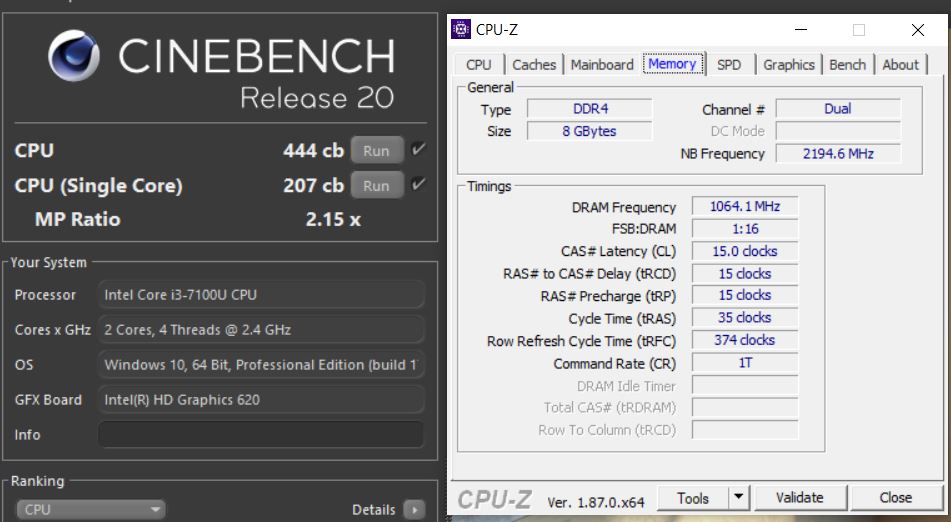This screenshot has height=522, width=951.
Task: Toggle the CPU (Single Core) test checkbox
Action: point(418,184)
